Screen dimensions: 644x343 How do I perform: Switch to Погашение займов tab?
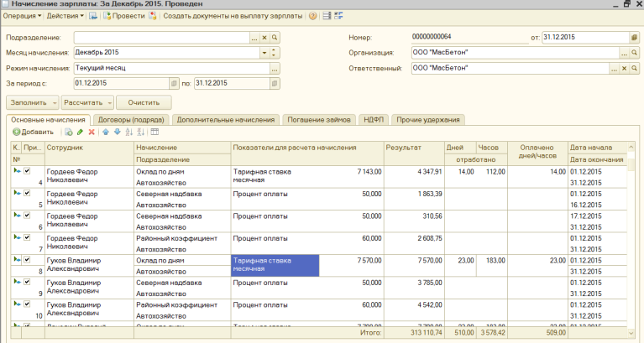click(319, 120)
